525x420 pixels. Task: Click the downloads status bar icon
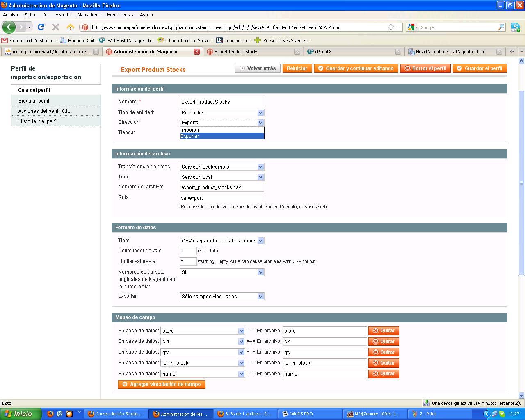(x=427, y=403)
